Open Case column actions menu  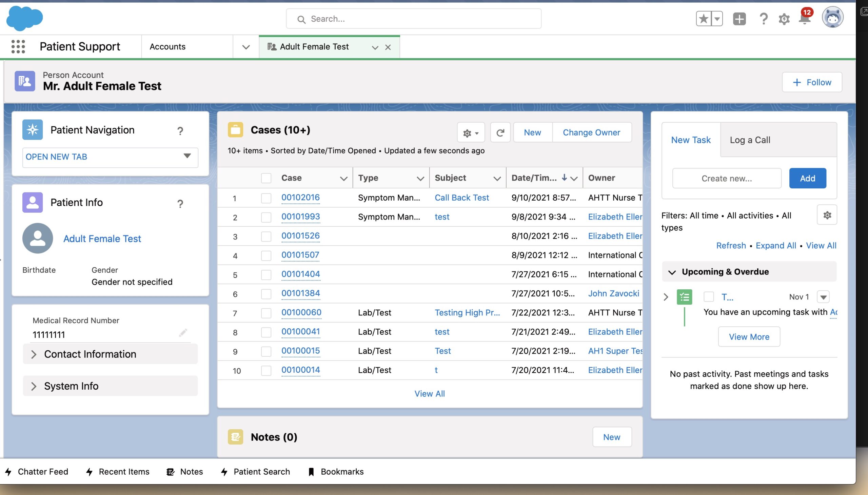[x=343, y=178]
